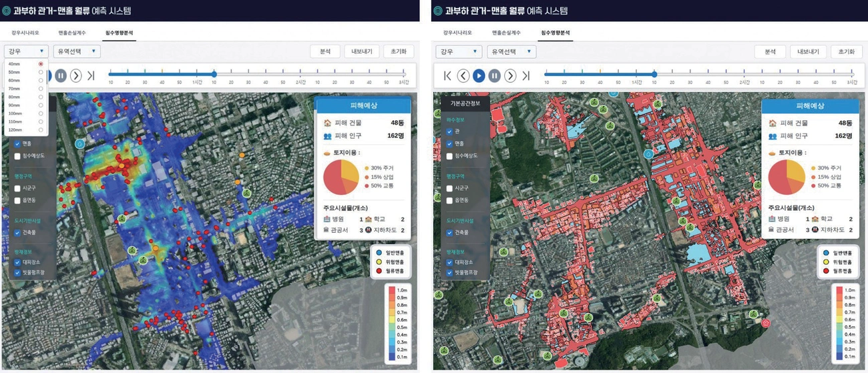This screenshot has width=868, height=373.
Task: Click the hospital icon in right facilities list
Action: 773,219
